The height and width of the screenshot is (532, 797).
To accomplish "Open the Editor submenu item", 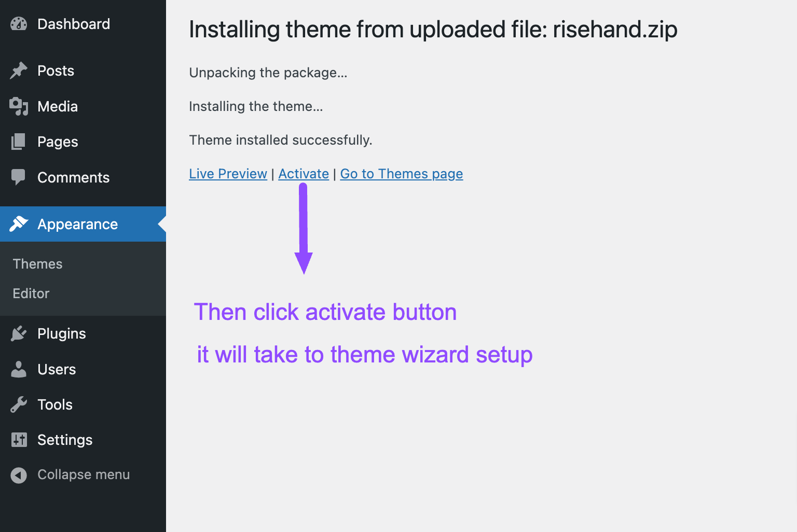I will [x=31, y=293].
